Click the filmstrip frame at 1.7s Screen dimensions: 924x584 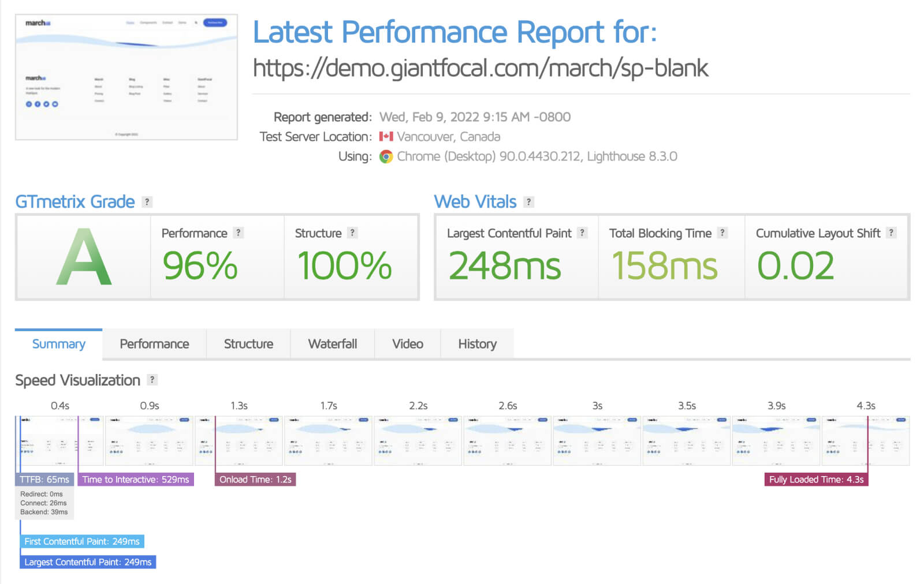click(x=328, y=440)
